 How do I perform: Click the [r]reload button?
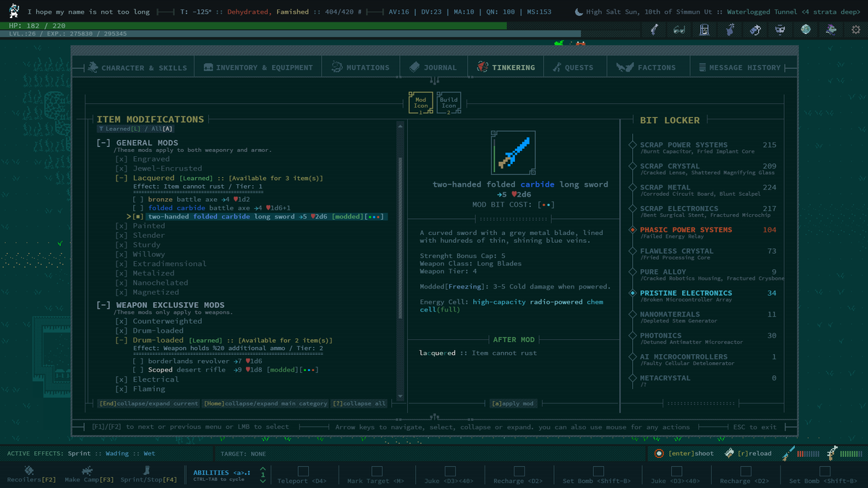point(749,453)
